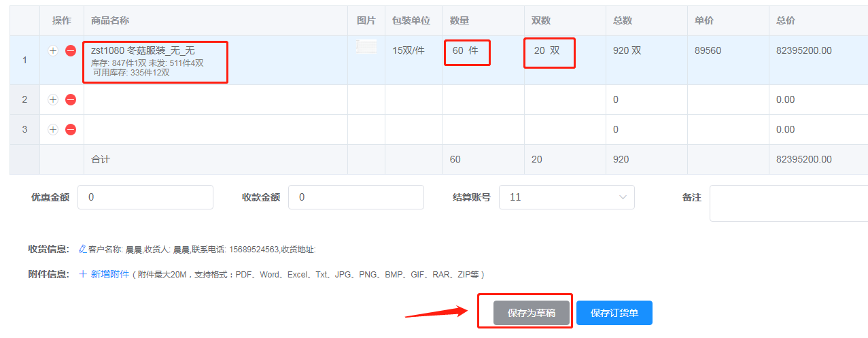Click the 优惠金额 input field
Screen dimensions: 868x338
[x=145, y=197]
